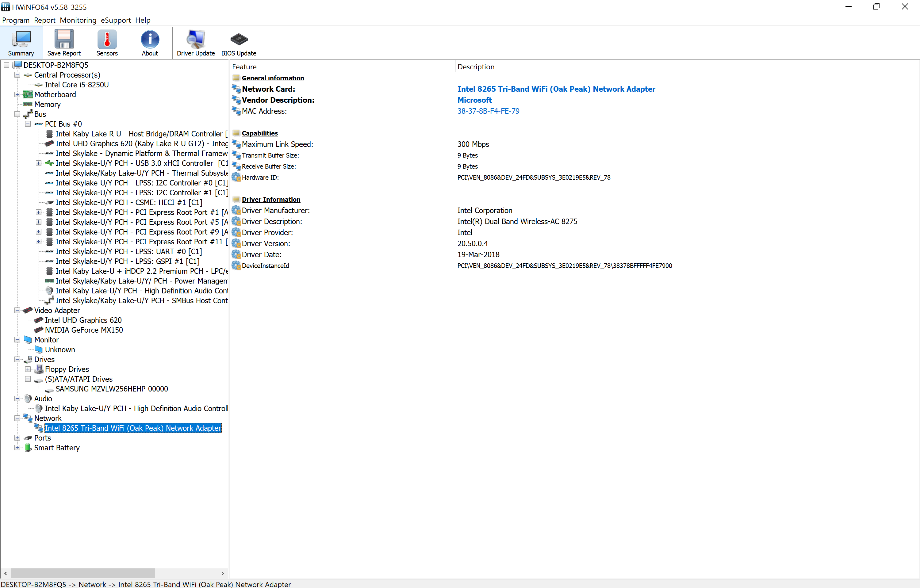Click the Microsoft vendor description link
Image resolution: width=920 pixels, height=588 pixels.
tap(474, 100)
